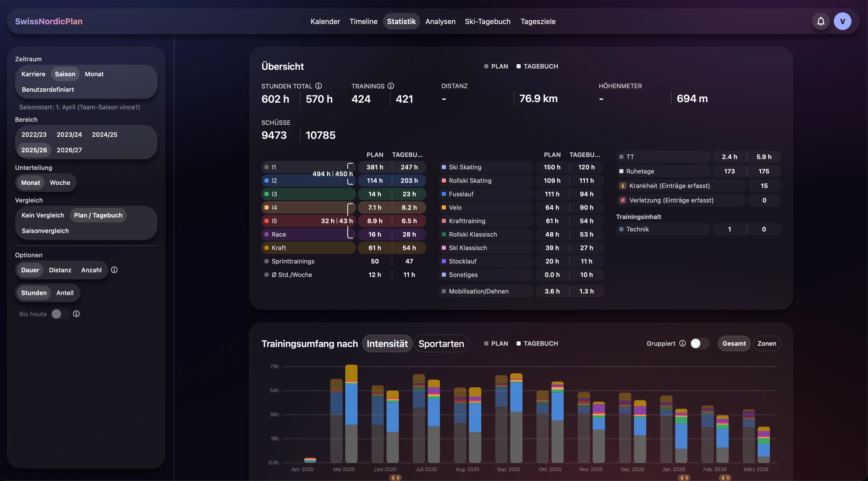Select Plan / Tagebuch comparison
The image size is (868, 481).
tap(98, 215)
